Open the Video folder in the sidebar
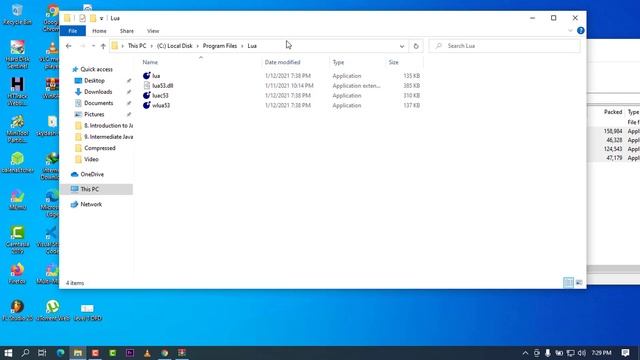Image resolution: width=640 pixels, height=360 pixels. click(91, 159)
